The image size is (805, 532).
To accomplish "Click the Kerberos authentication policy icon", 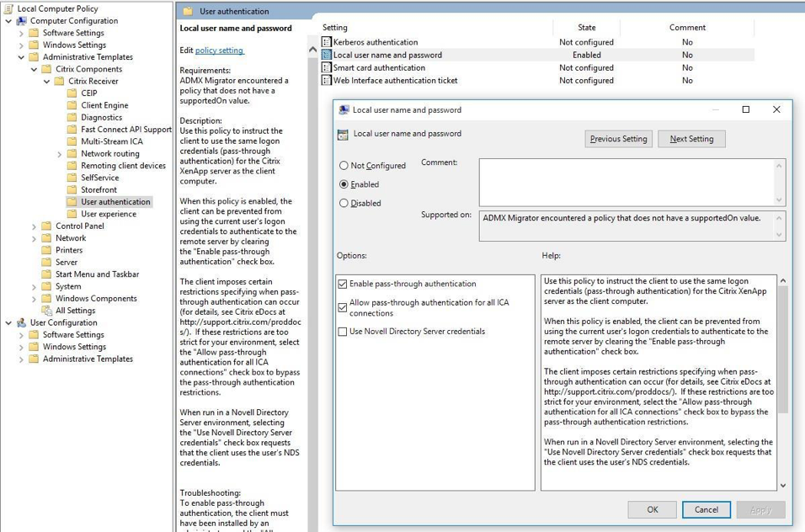I will (x=327, y=42).
